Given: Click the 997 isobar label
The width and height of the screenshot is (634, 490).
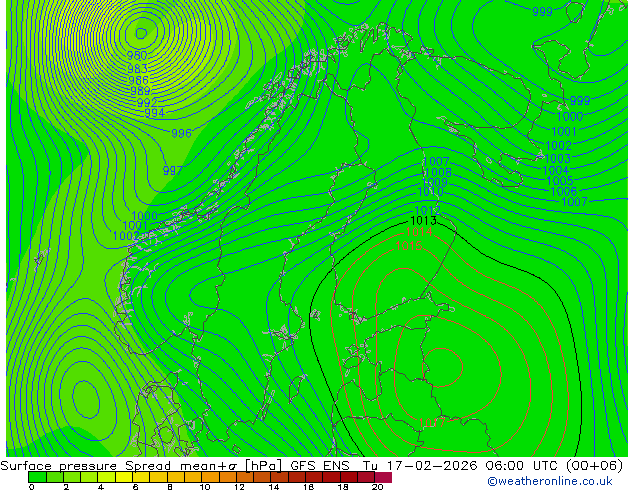Looking at the screenshot, I should (173, 171).
